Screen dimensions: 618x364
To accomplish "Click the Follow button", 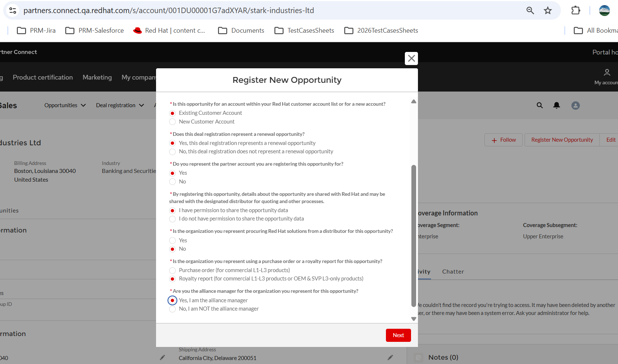I will (x=503, y=140).
